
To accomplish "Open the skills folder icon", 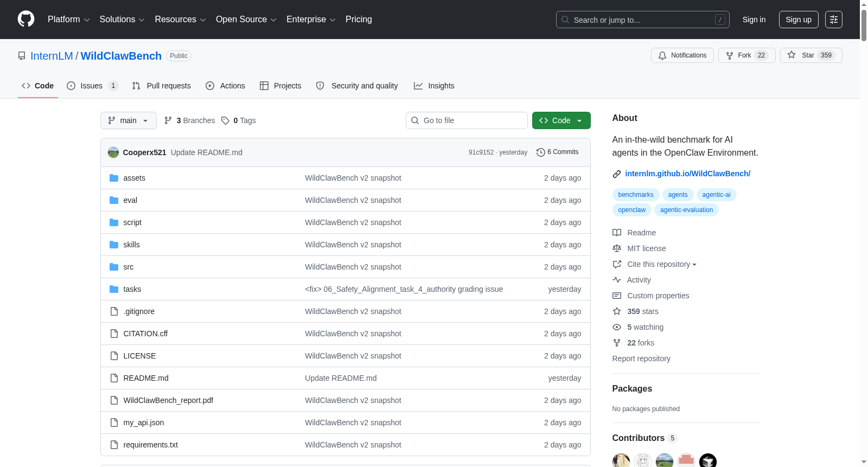I will (114, 245).
